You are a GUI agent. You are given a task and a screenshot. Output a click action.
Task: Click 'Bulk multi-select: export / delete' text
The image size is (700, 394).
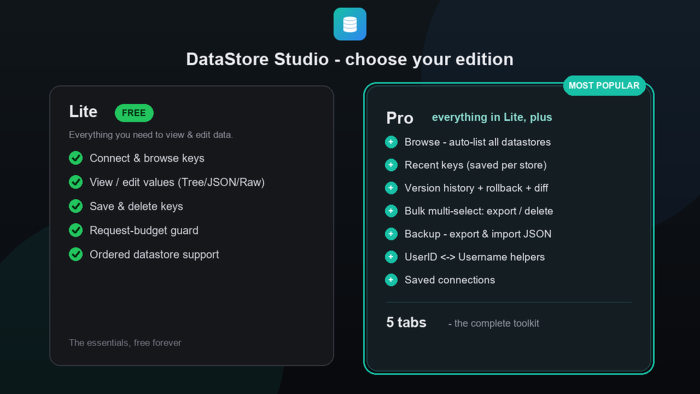(479, 211)
